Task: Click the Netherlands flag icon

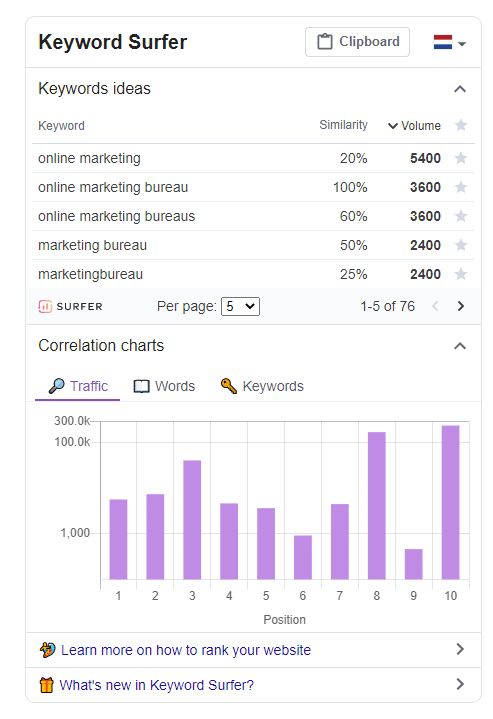Action: click(443, 42)
